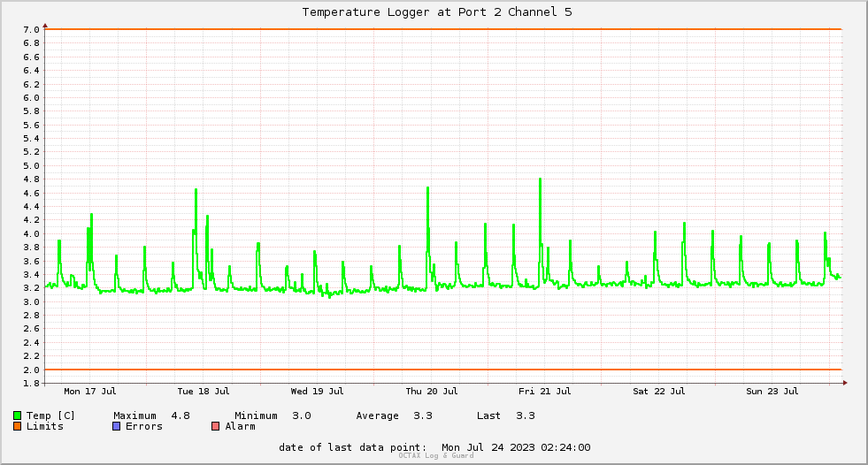Click the 'Sun 23 Jul' axis label

(772, 392)
